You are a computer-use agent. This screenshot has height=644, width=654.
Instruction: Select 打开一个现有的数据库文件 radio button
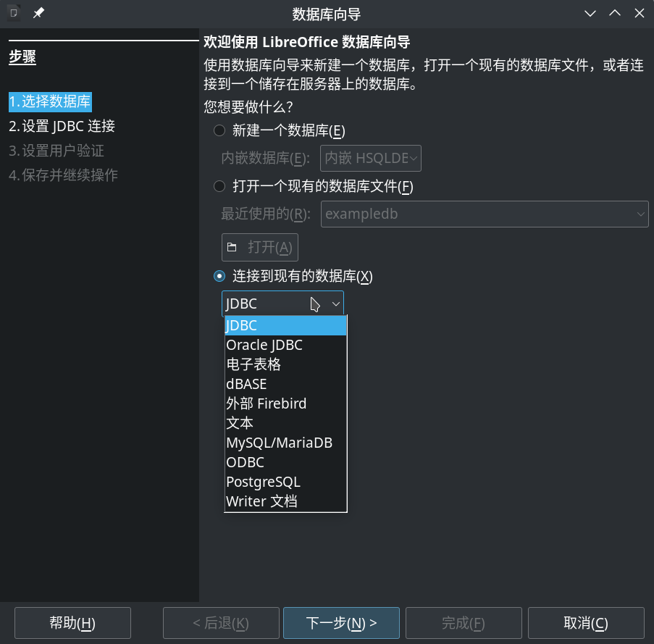coord(219,186)
